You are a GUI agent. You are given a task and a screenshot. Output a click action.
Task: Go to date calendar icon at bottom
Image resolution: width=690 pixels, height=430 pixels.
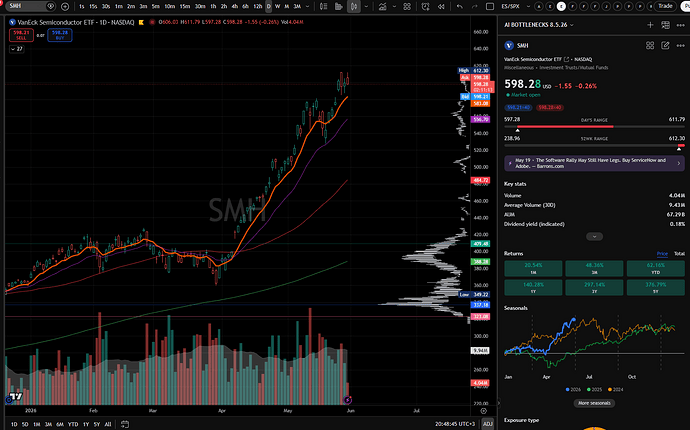125,424
